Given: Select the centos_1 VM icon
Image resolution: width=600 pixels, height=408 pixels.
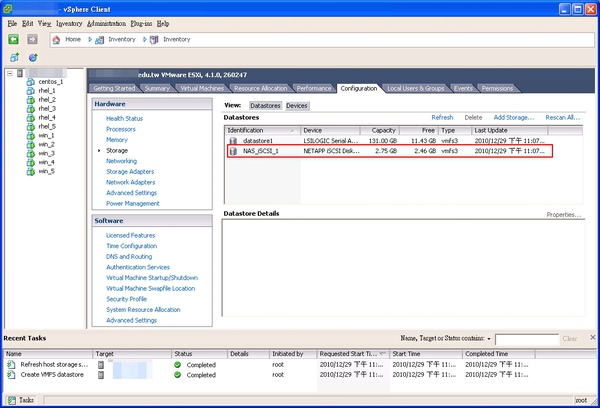Looking at the screenshot, I should pyautogui.click(x=31, y=82).
